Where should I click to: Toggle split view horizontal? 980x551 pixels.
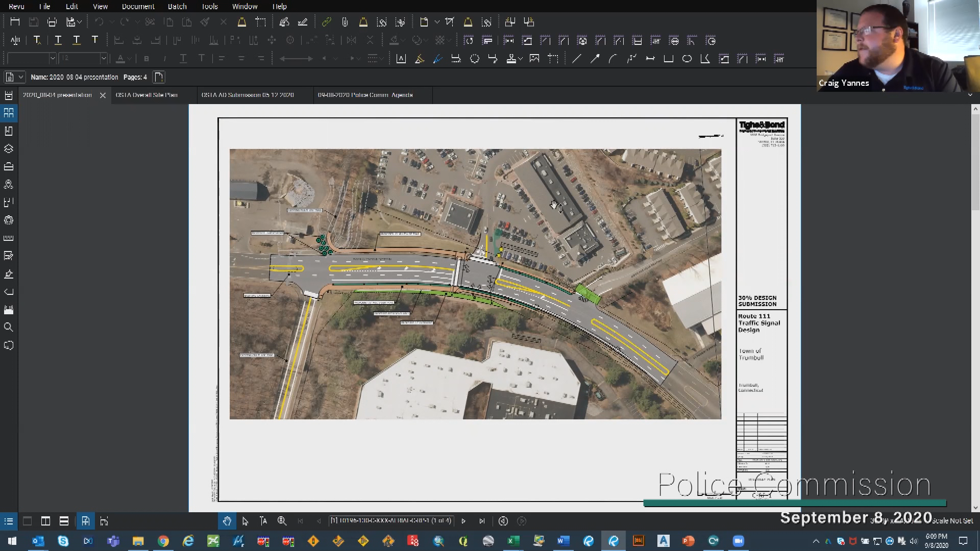pos(64,521)
